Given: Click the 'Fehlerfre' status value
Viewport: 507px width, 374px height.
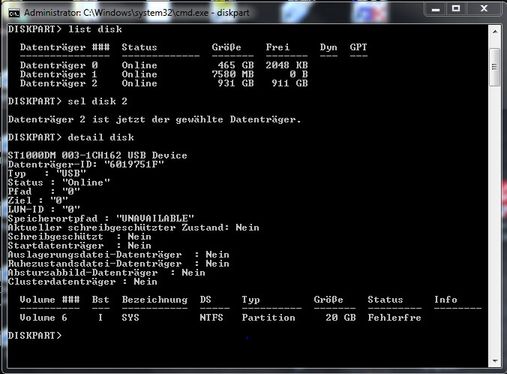Looking at the screenshot, I should coord(395,317).
